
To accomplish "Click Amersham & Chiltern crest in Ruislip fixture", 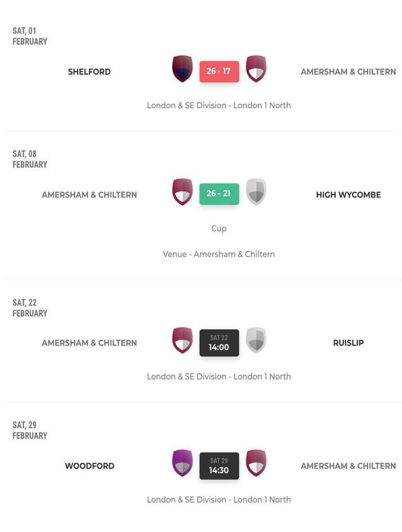I will [x=182, y=340].
